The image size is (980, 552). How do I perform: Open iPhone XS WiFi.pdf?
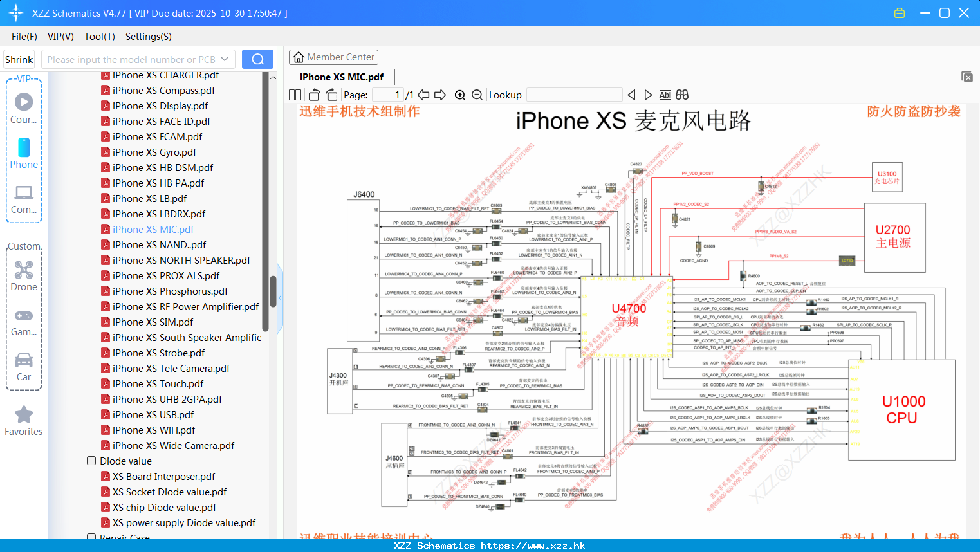(x=154, y=430)
